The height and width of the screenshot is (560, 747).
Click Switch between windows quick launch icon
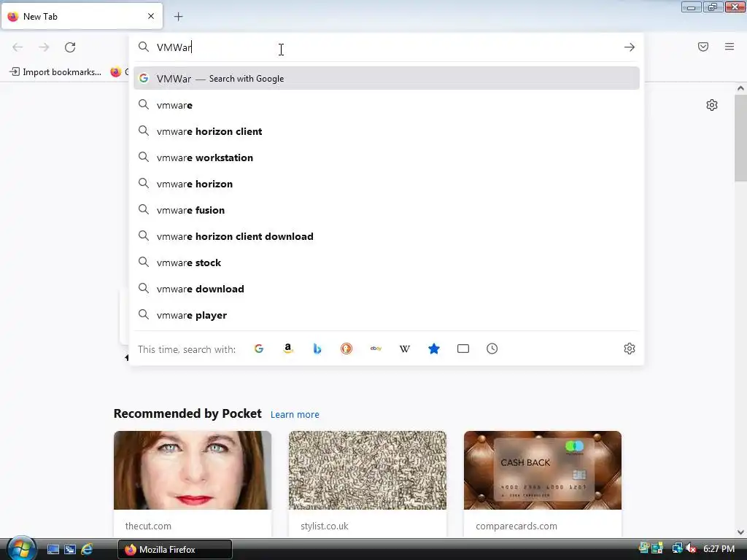pos(70,549)
